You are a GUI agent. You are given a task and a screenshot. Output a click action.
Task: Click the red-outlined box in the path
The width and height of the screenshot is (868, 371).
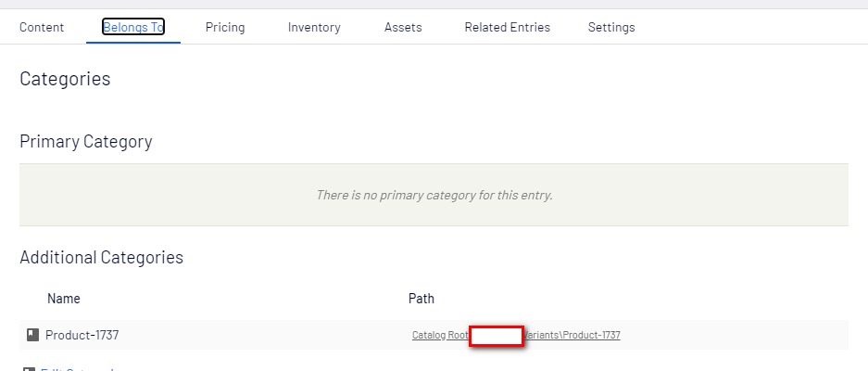point(497,335)
